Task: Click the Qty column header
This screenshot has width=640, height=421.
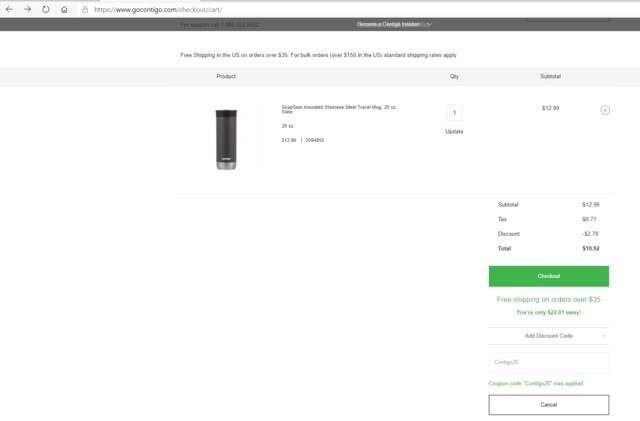Action: click(454, 76)
